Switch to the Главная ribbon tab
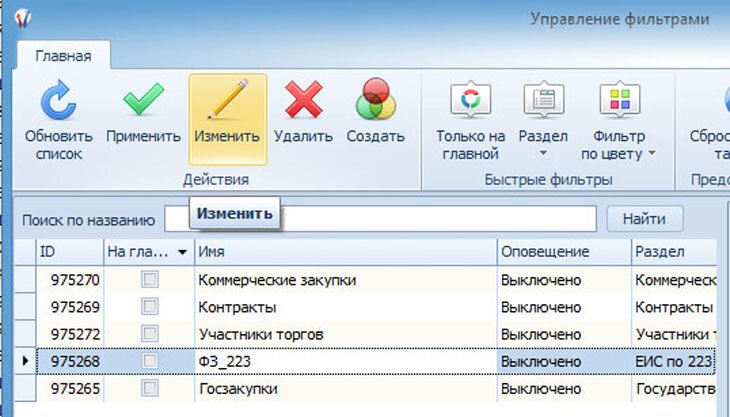 [x=63, y=56]
